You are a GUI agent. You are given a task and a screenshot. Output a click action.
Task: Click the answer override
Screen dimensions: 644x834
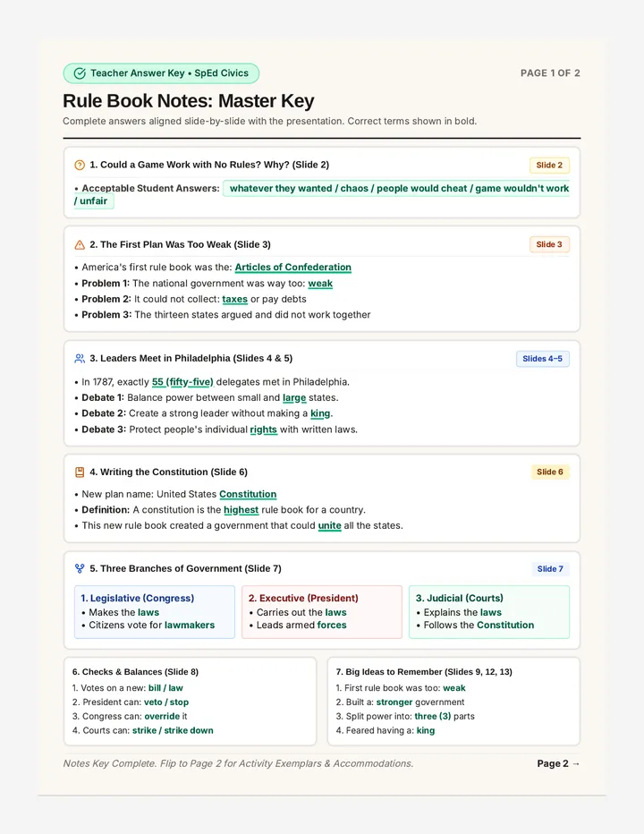coord(162,717)
